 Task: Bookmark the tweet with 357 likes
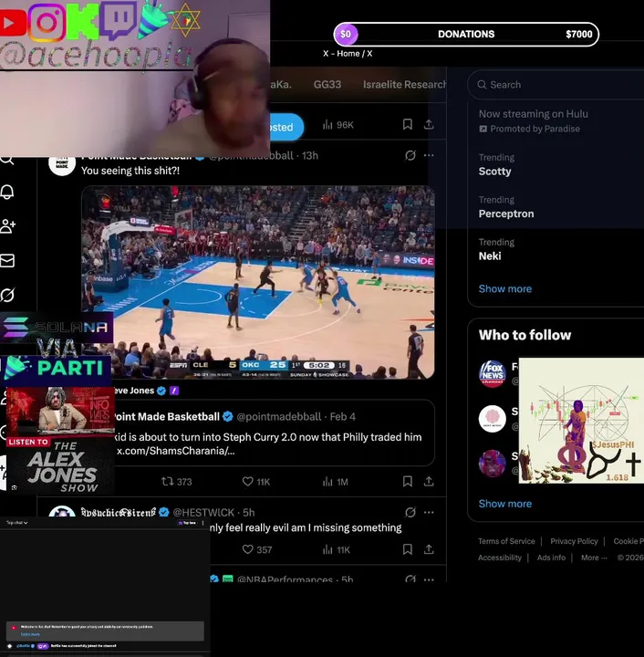click(407, 549)
